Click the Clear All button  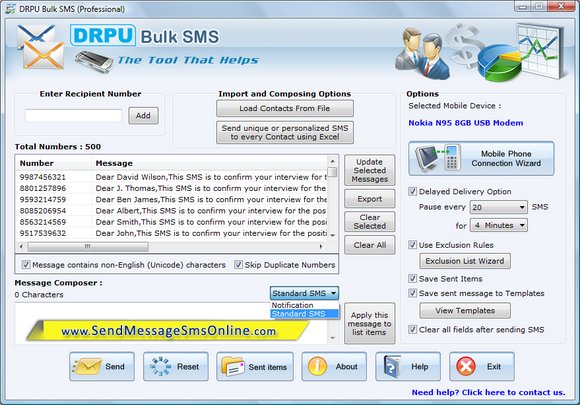tap(370, 245)
